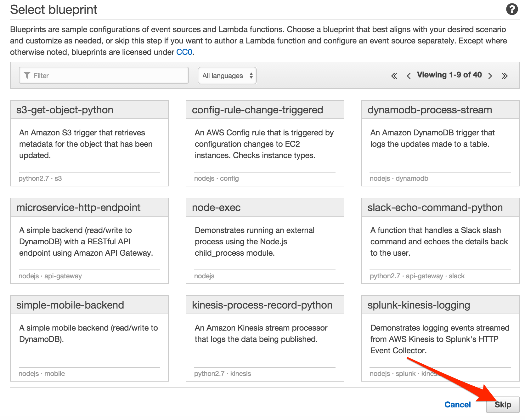Click inside the Filter text field

pyautogui.click(x=104, y=75)
